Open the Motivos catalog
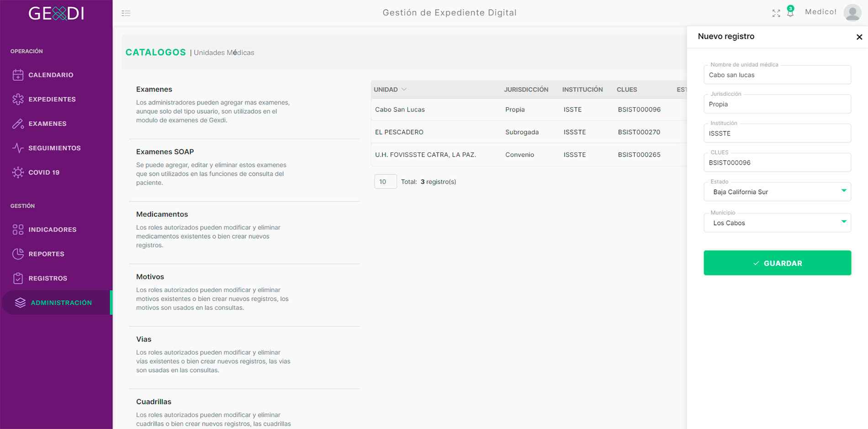 150,277
